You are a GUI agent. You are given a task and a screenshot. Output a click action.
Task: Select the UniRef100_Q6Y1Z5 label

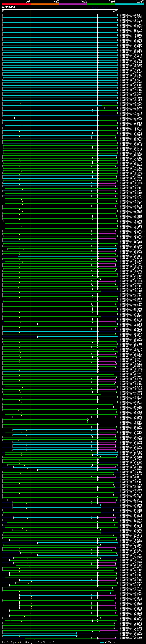[x=131, y=329]
